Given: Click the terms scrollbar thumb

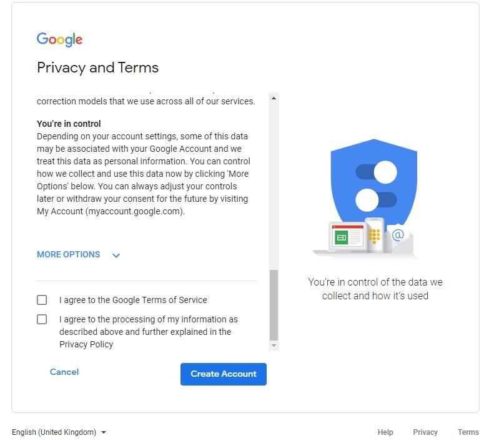Looking at the screenshot, I should click(274, 305).
